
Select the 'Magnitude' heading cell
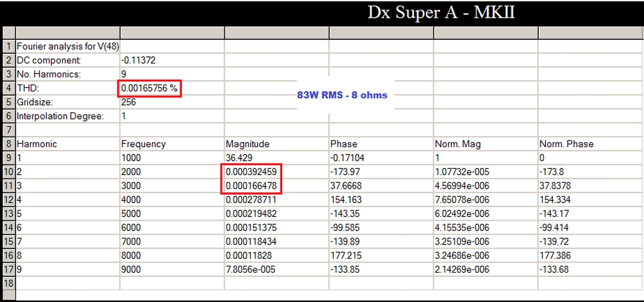coord(277,144)
